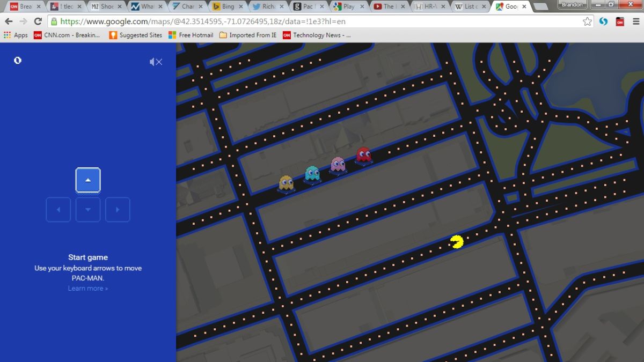Switch to the Twitter Rich tab
Image resolution: width=644 pixels, height=362 pixels.
click(x=269, y=6)
